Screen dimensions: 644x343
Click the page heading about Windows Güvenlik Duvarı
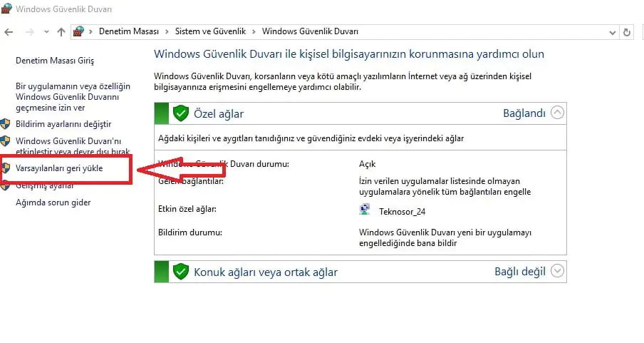[x=348, y=54]
